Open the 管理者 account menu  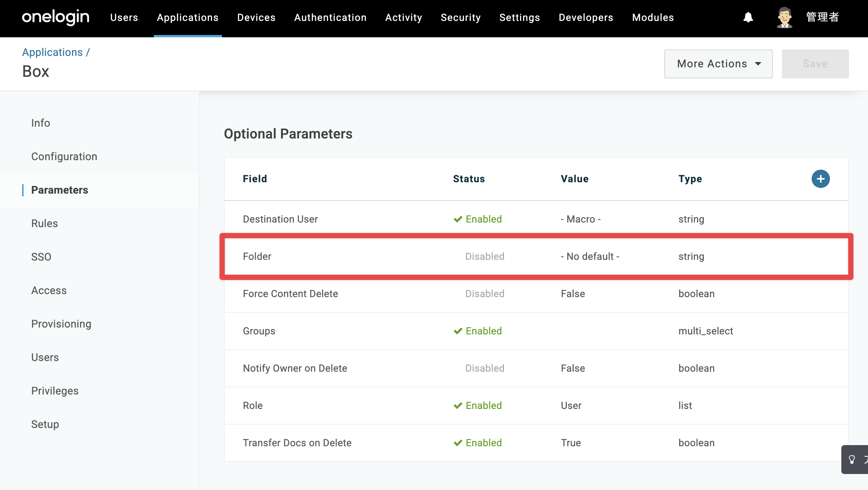pyautogui.click(x=822, y=17)
